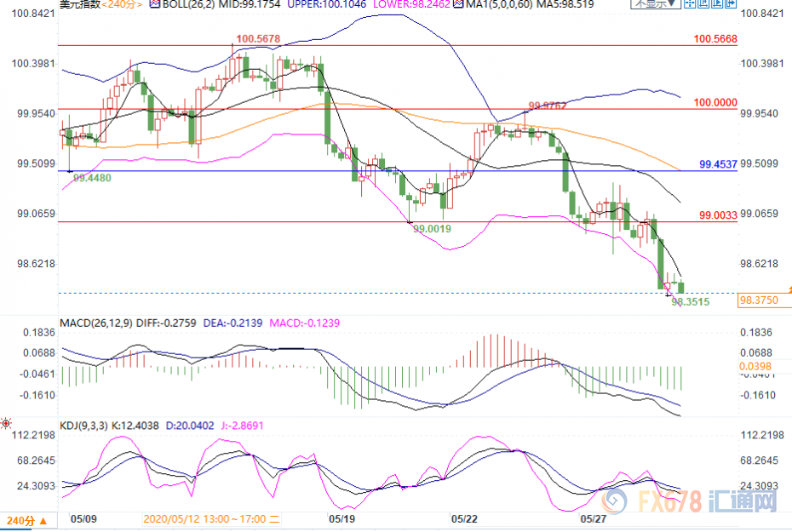Click the red 100.5668 resistance label

tap(715, 39)
